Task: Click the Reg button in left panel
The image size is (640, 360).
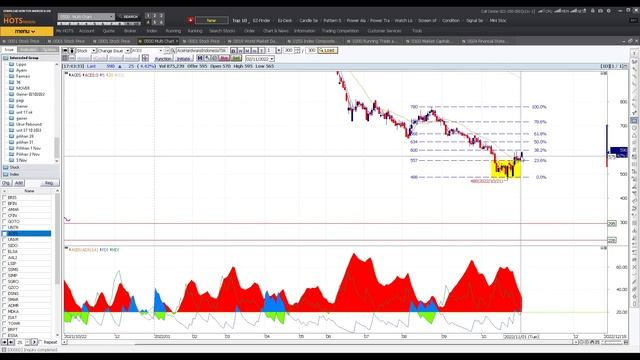Action: pyautogui.click(x=49, y=183)
